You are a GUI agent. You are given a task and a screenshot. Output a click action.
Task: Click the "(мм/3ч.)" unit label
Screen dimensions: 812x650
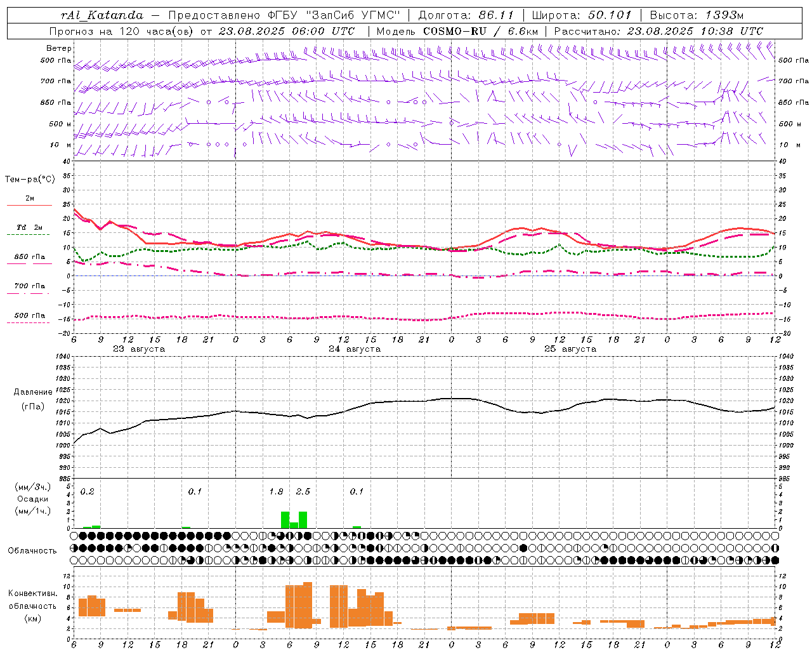tap(32, 487)
